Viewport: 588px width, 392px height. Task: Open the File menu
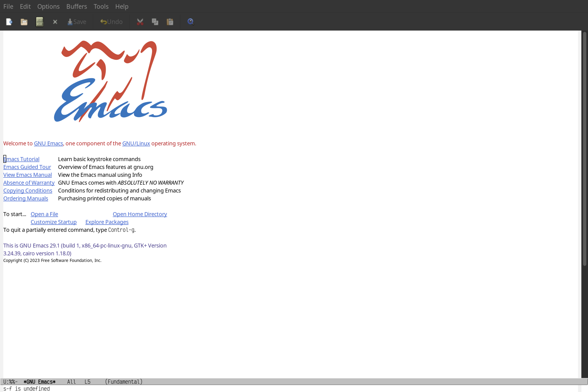point(8,6)
